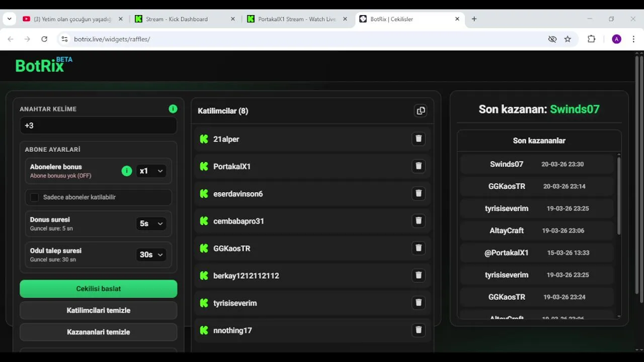
Task: Reload the botrix.live page
Action: [44, 39]
